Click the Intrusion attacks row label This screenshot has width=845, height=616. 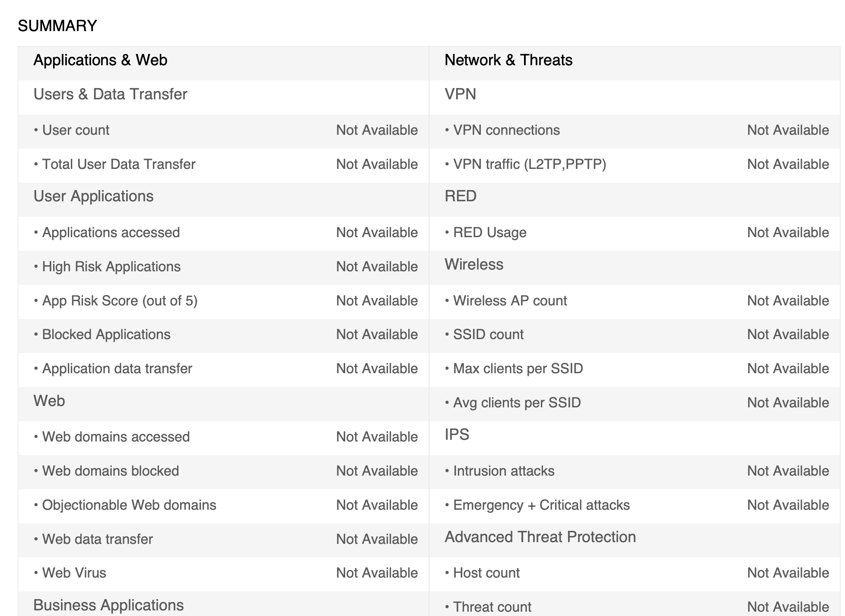(x=503, y=471)
